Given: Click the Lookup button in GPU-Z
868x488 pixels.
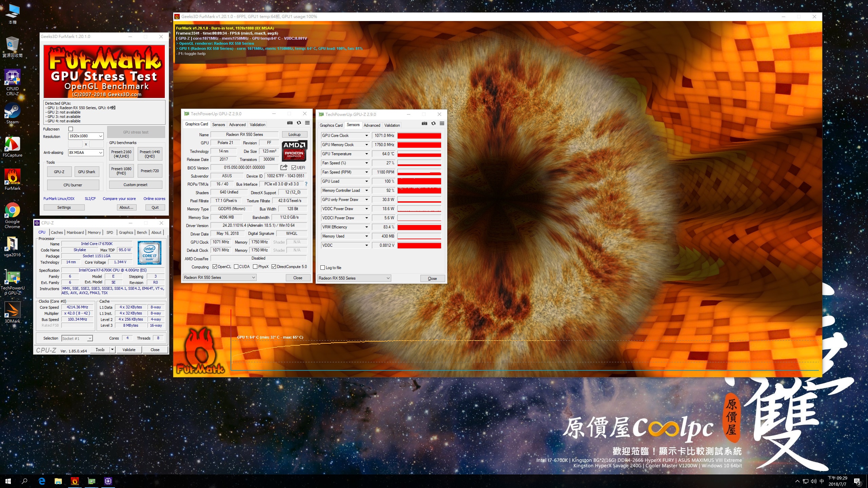Looking at the screenshot, I should click(x=294, y=135).
